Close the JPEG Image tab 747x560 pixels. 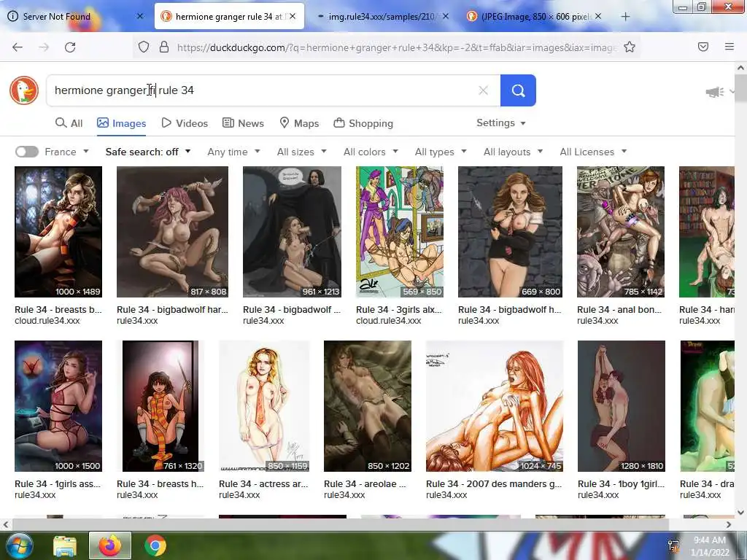coord(598,16)
